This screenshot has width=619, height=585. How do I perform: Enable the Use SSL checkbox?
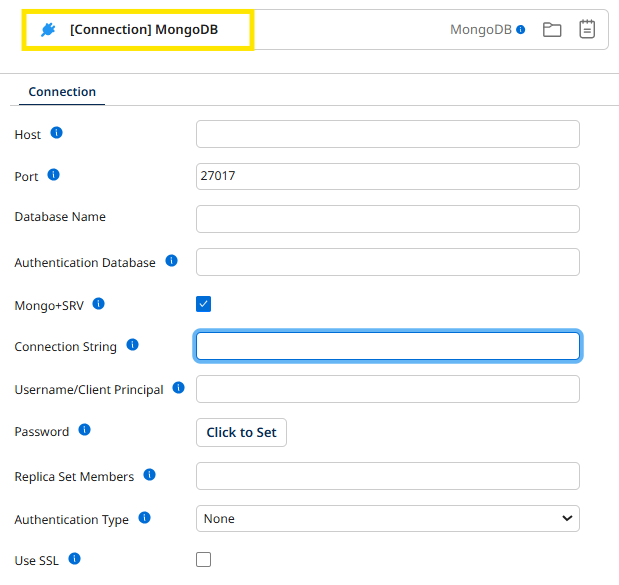pos(204,560)
